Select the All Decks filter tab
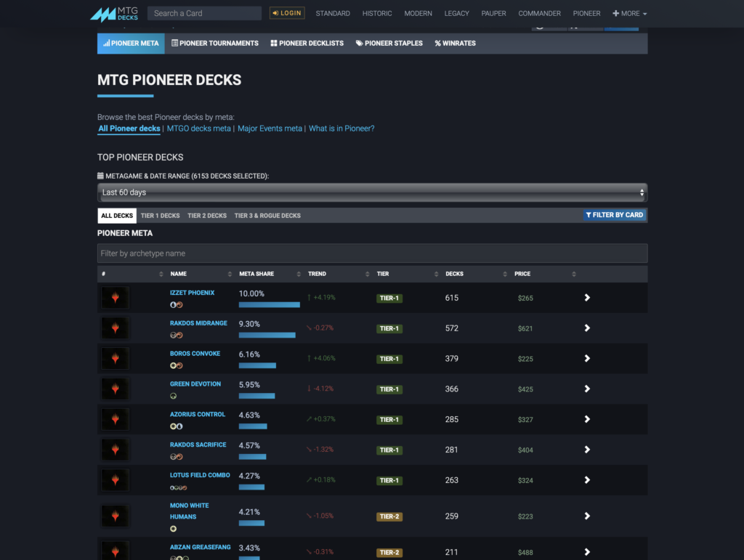 117,216
